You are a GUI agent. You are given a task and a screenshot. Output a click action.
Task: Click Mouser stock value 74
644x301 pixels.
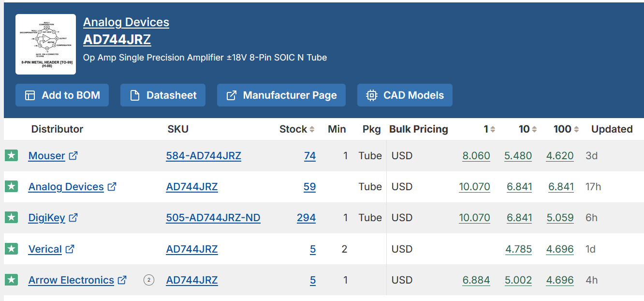pyautogui.click(x=310, y=156)
